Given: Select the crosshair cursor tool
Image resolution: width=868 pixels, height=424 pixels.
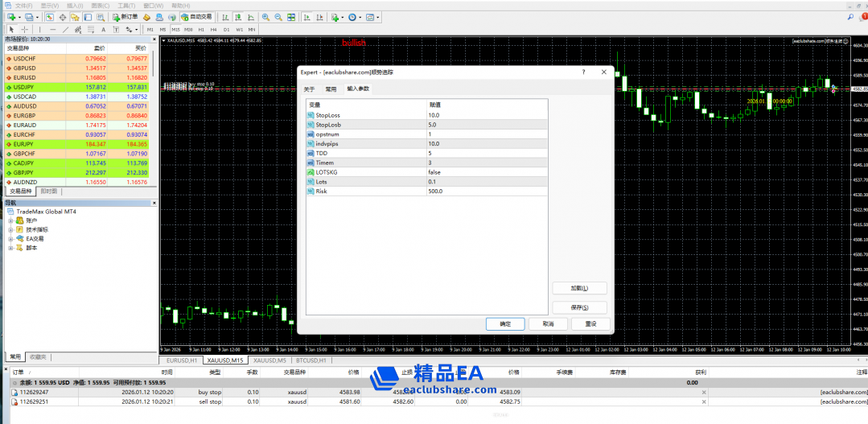Looking at the screenshot, I should tap(23, 30).
